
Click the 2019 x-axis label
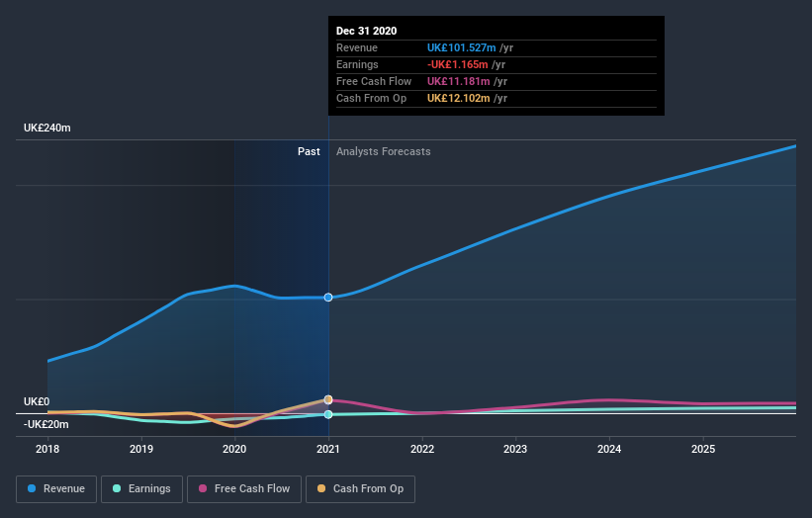pos(141,449)
